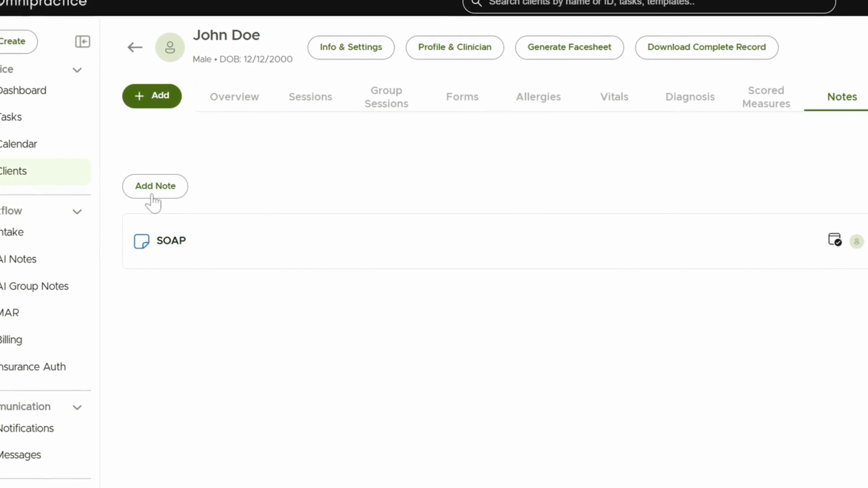Click the Add Note button

coord(155,186)
